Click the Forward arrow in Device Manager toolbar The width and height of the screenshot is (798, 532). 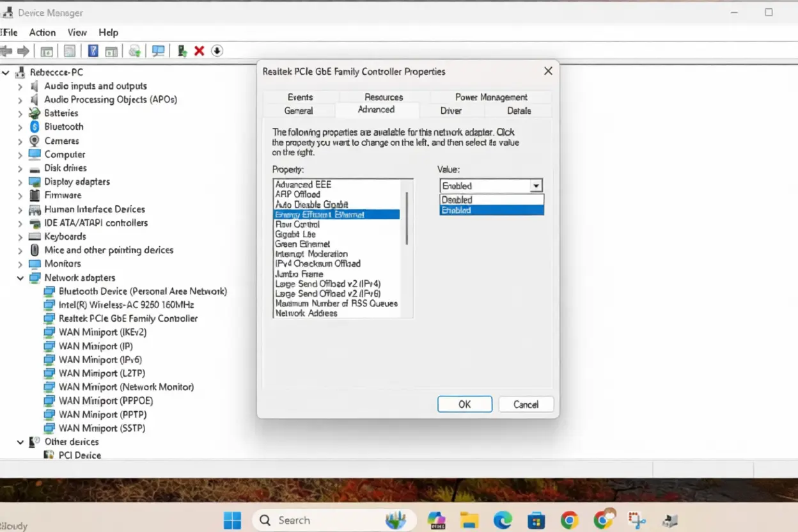click(x=23, y=51)
